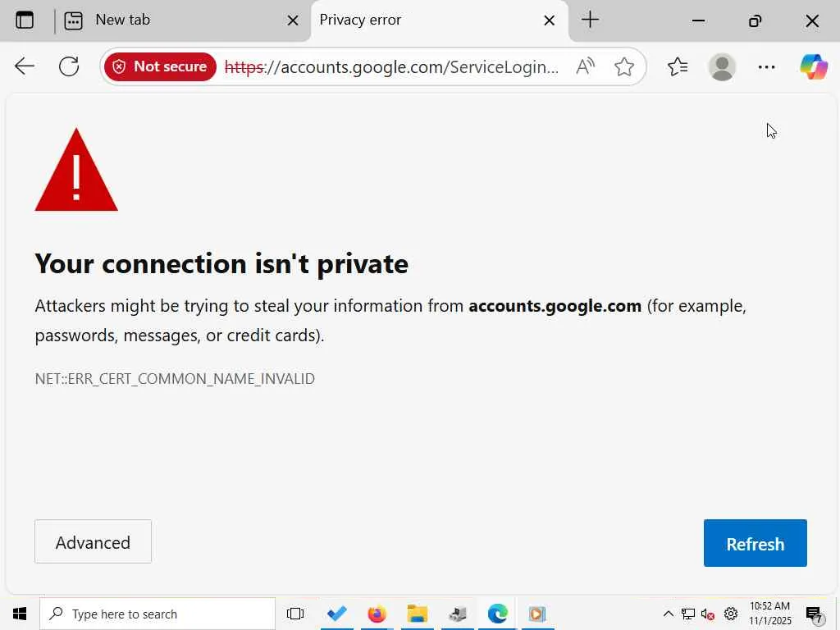Viewport: 840px width, 630px height.
Task: Click the browser Back arrow
Action: pyautogui.click(x=25, y=66)
